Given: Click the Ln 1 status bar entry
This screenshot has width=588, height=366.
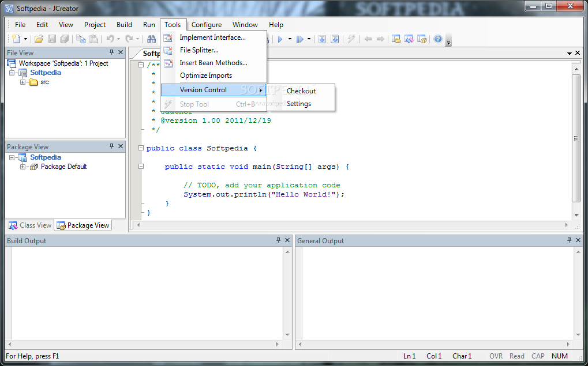Looking at the screenshot, I should click(409, 356).
